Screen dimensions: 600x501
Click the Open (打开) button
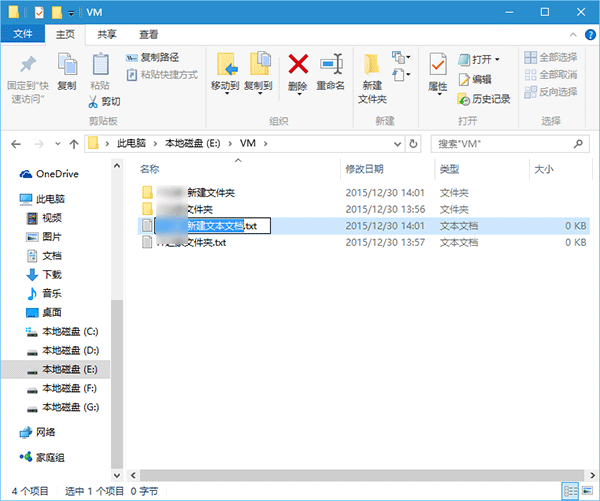(474, 59)
